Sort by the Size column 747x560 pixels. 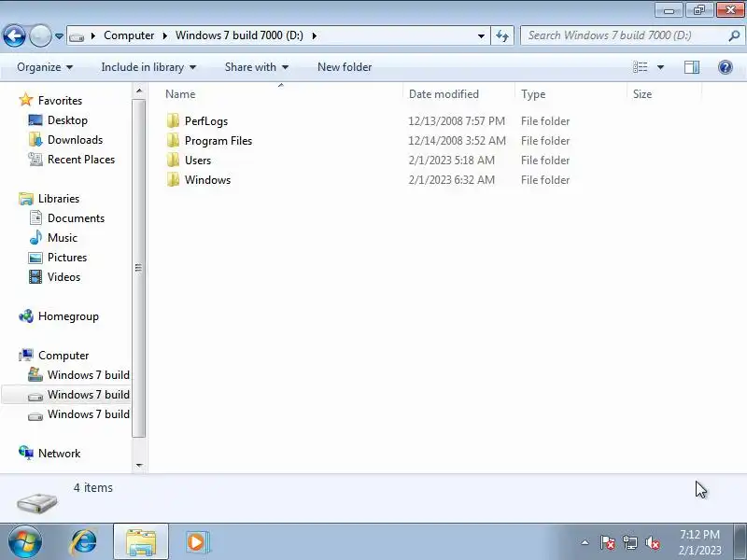click(664, 94)
